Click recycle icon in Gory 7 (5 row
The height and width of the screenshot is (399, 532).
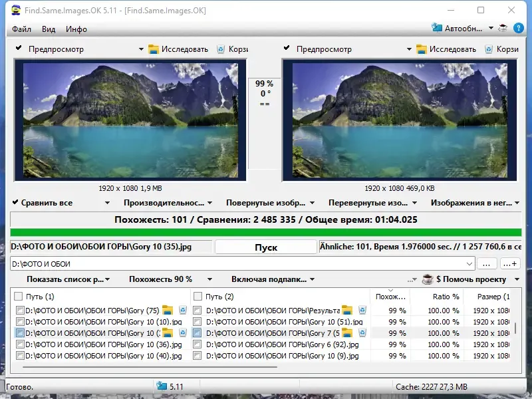pyautogui.click(x=362, y=333)
